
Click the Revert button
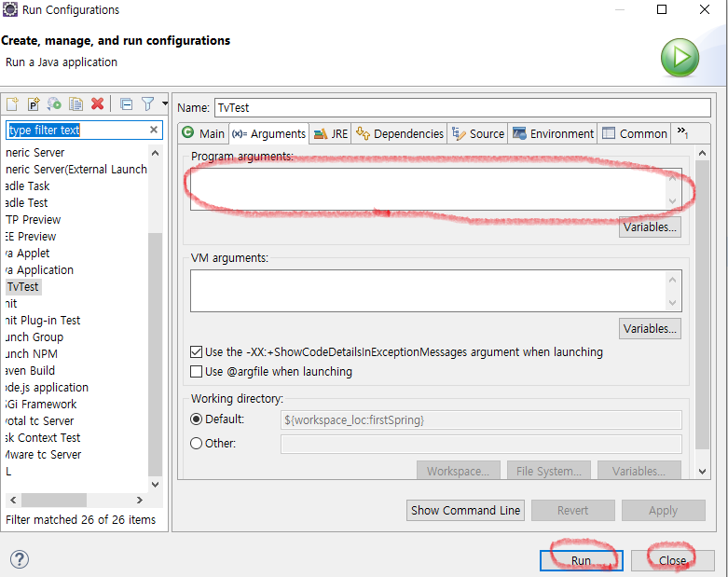(573, 510)
